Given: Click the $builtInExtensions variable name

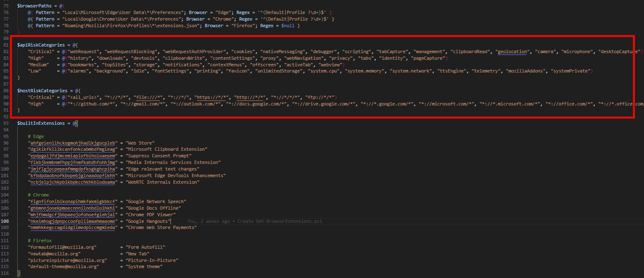Looking at the screenshot, I should tap(41, 123).
